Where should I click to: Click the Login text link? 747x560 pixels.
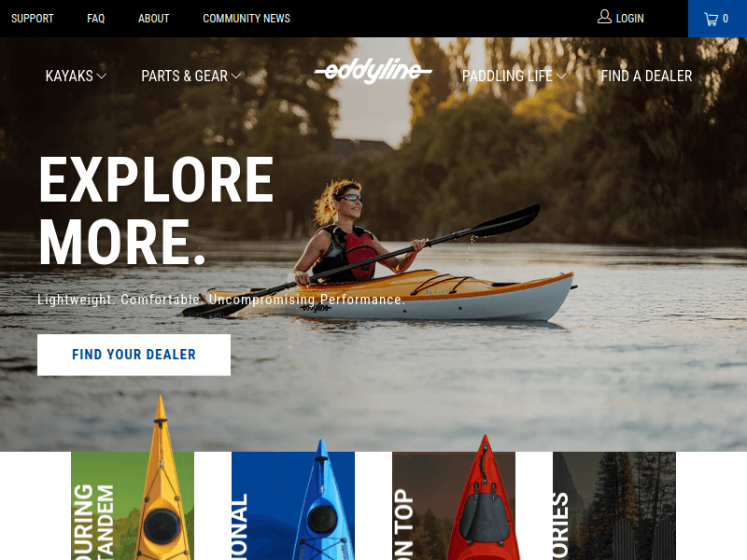[x=629, y=19]
